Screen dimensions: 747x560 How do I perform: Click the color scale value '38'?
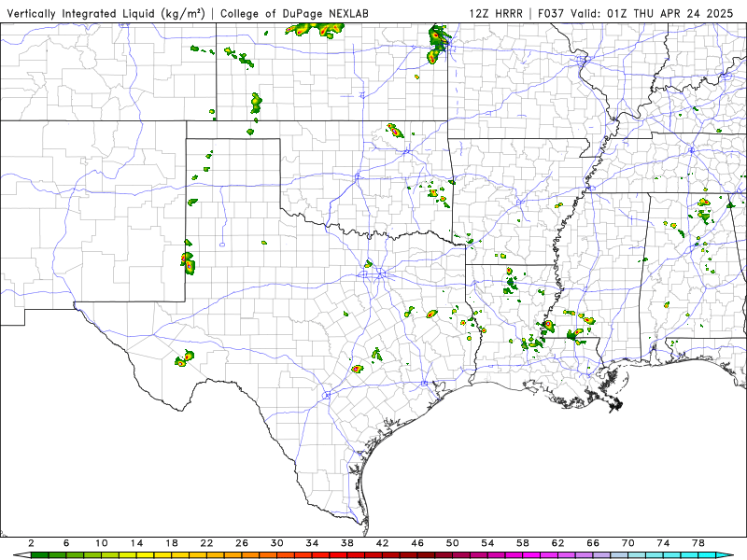click(347, 543)
